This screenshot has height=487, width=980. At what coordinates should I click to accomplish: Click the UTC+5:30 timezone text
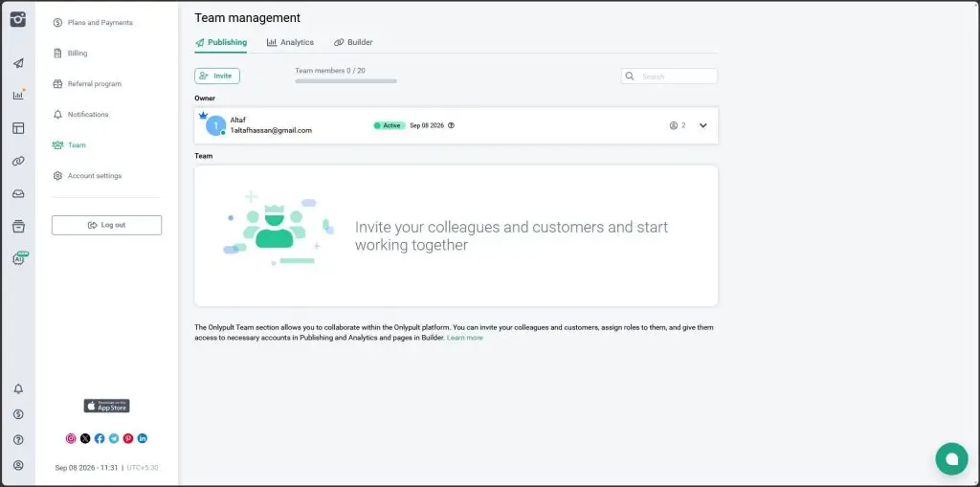click(143, 468)
